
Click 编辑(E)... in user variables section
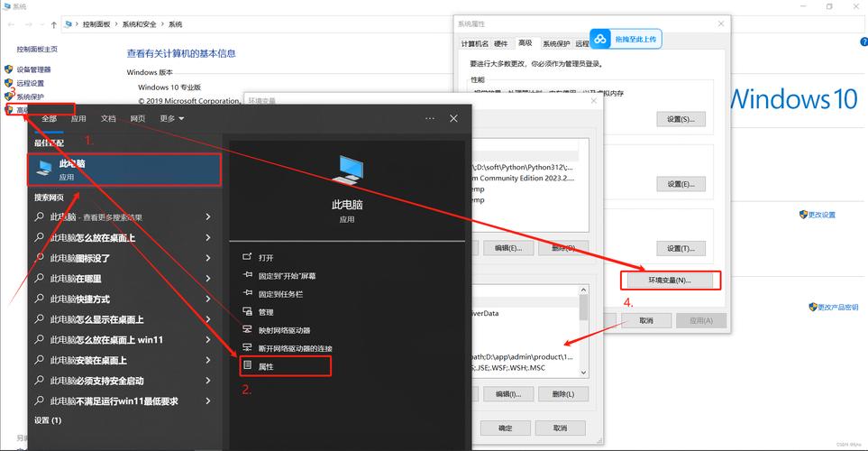[508, 248]
